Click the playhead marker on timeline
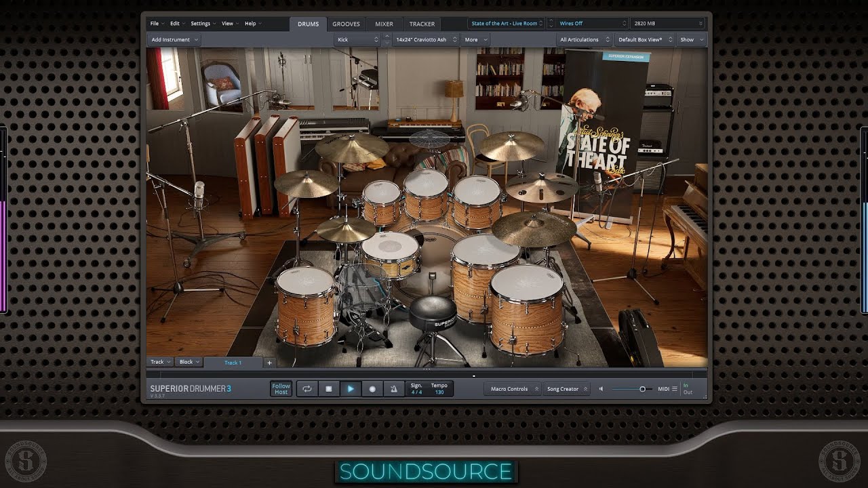868x488 pixels. click(x=473, y=375)
